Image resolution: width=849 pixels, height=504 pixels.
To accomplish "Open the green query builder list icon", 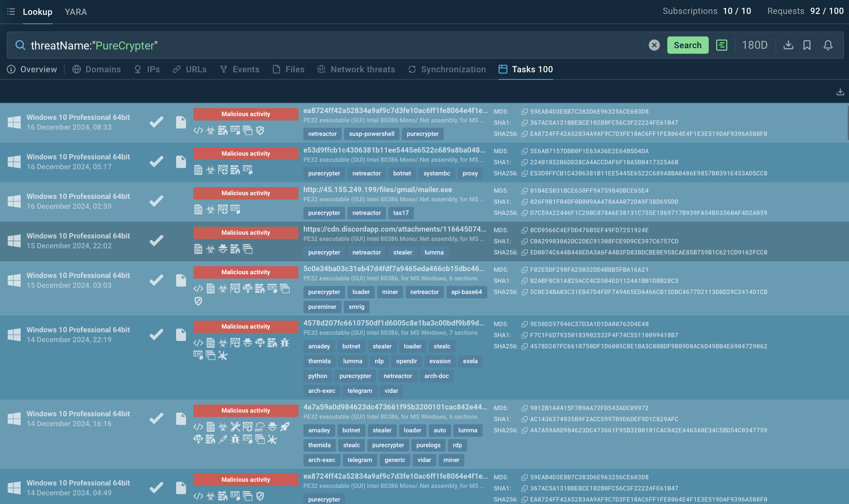I will pyautogui.click(x=721, y=45).
